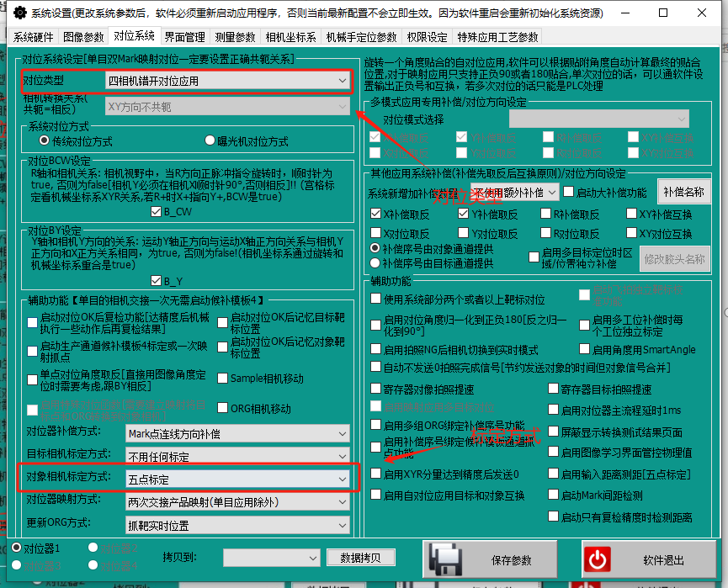Open the 相机坐标系 tab
The width and height of the screenshot is (728, 588).
[290, 37]
